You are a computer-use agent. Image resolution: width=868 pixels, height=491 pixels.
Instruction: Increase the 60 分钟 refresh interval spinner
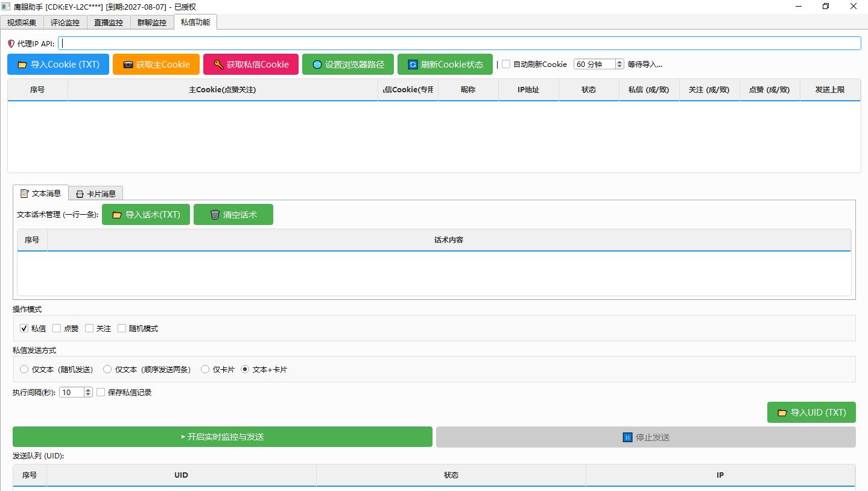(x=619, y=62)
